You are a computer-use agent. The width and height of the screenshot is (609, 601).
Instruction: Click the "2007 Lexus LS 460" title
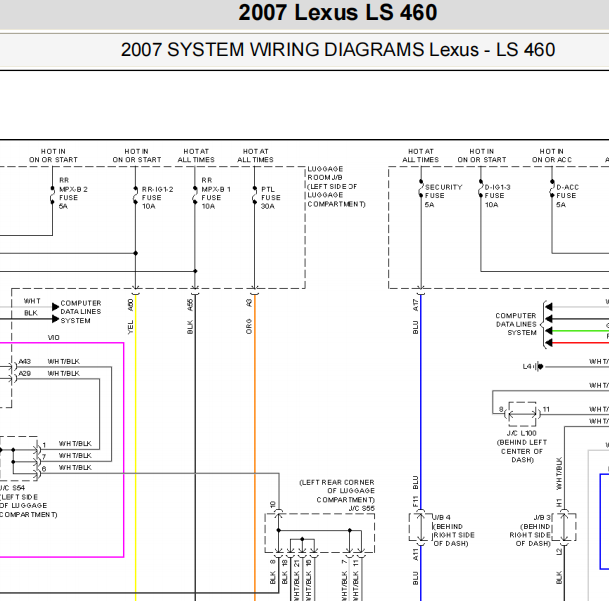pos(338,12)
